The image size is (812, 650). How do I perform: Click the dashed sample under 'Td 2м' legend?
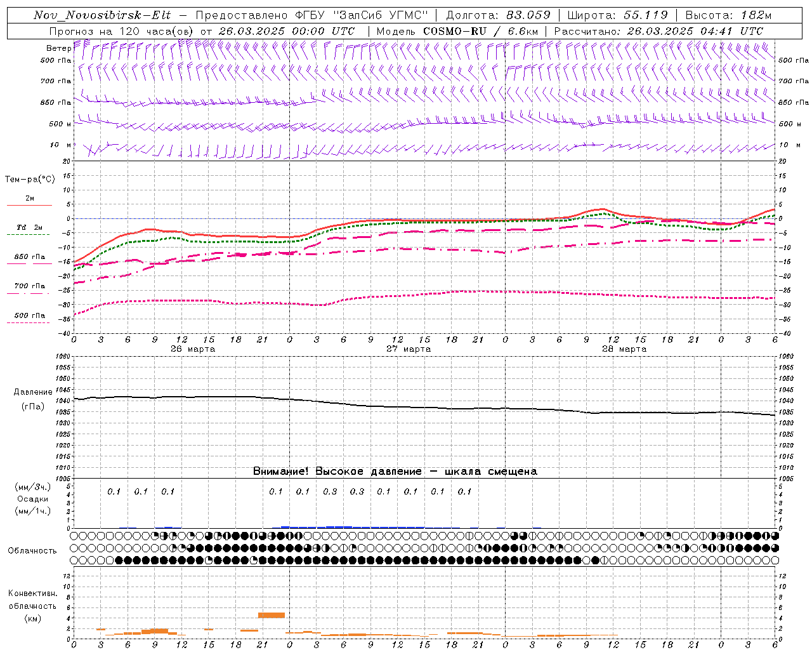[28, 235]
